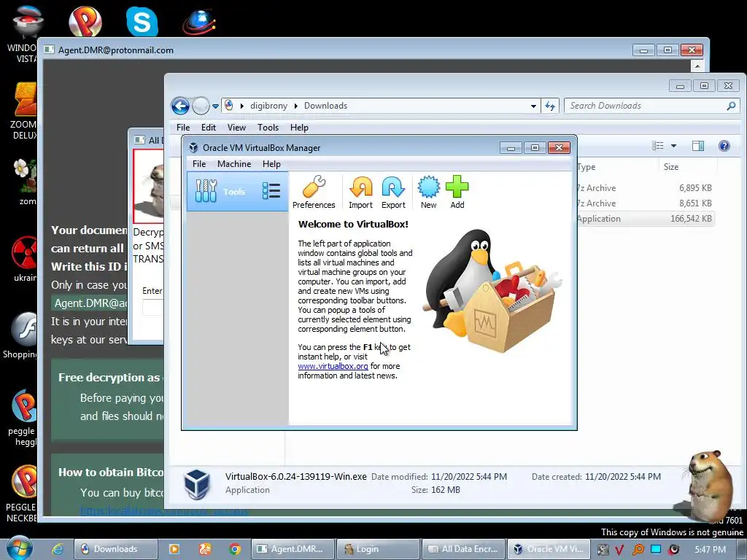Open VirtualBox Preferences

(314, 192)
